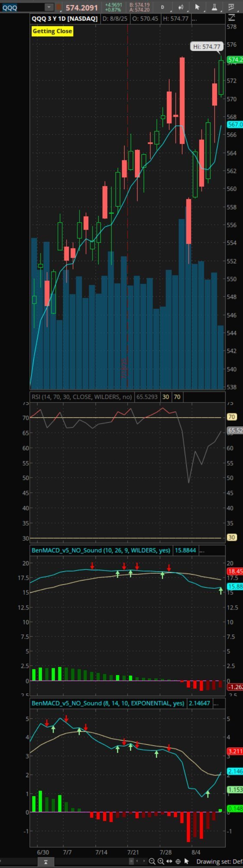Open the D timeframe aggregation button
The image size is (243, 868).
pos(163,7)
